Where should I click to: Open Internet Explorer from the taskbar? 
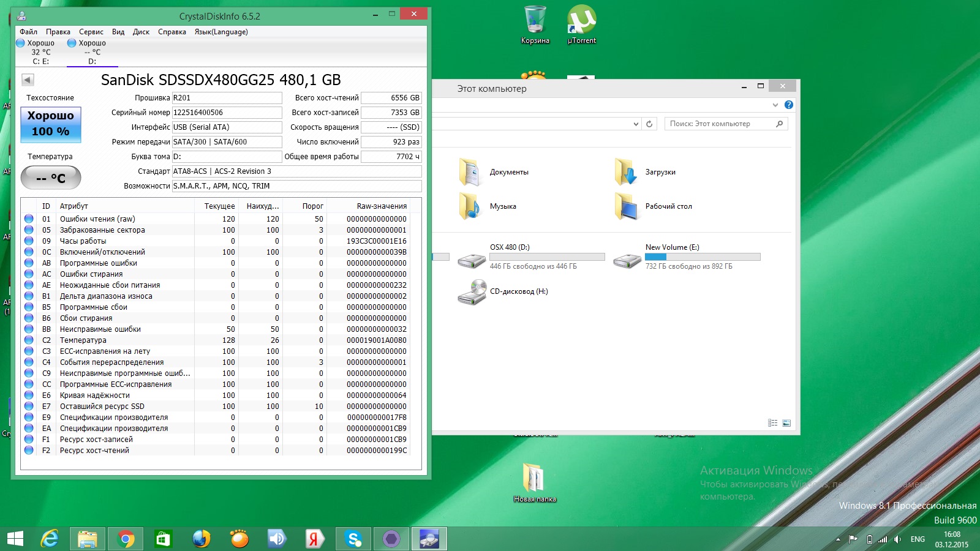[x=50, y=539]
